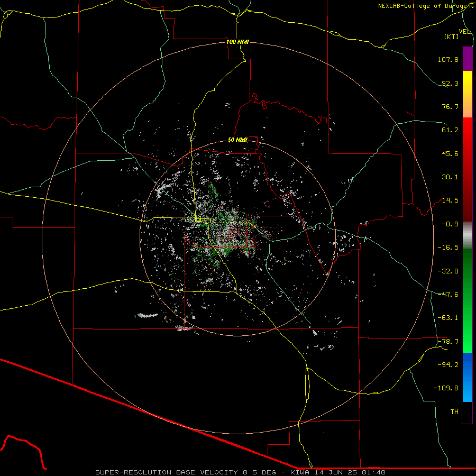Click the "45.6" legend value
The image size is (476, 476).
pyautogui.click(x=450, y=153)
